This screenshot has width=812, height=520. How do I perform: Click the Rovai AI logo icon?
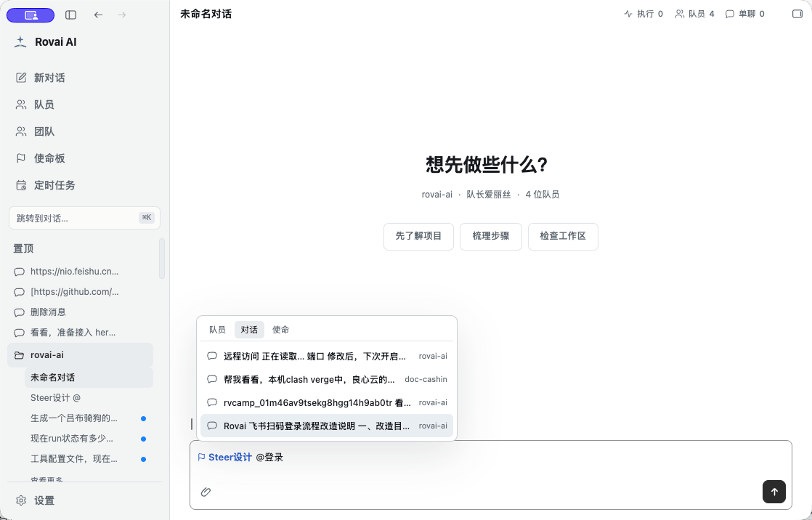[20, 42]
